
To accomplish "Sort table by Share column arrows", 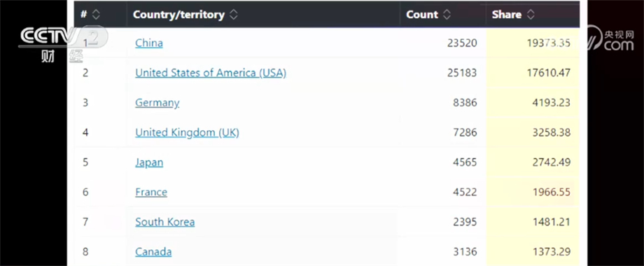I will [531, 15].
